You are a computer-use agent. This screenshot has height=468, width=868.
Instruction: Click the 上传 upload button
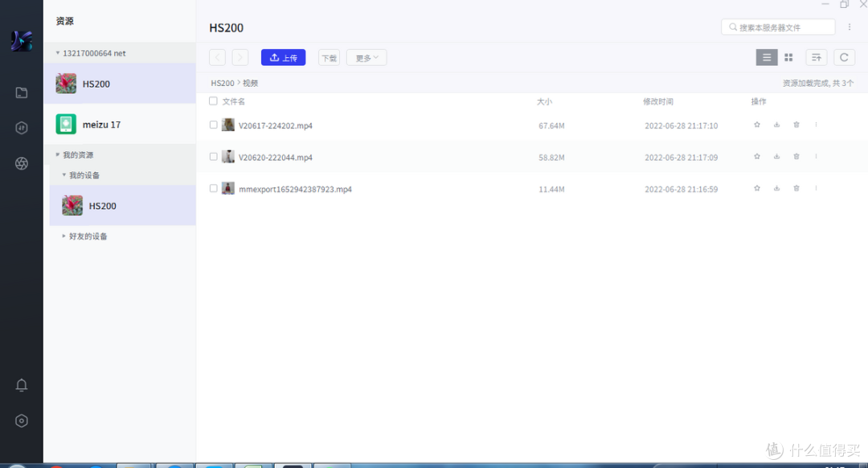284,58
